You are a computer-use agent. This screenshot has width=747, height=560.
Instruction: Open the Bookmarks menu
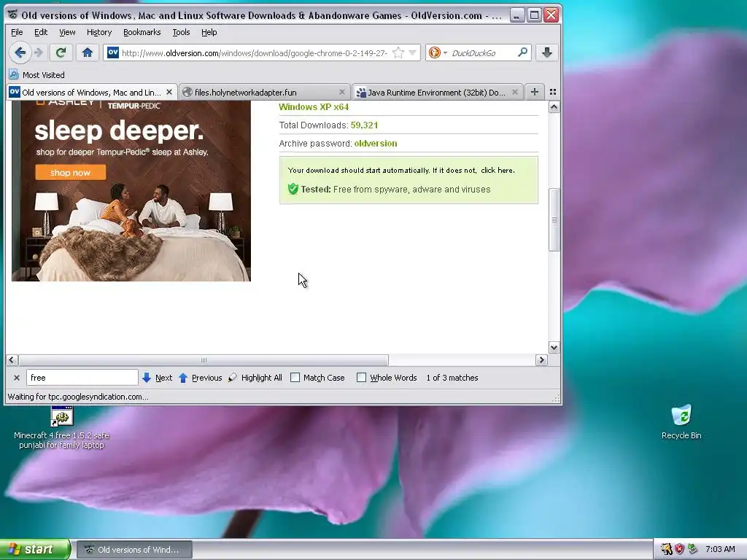pos(142,32)
